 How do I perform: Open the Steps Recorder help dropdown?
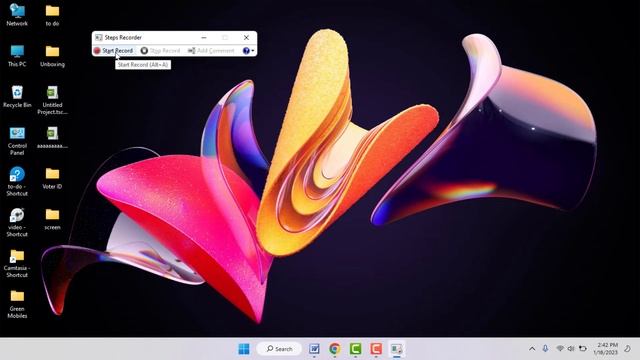tap(248, 51)
